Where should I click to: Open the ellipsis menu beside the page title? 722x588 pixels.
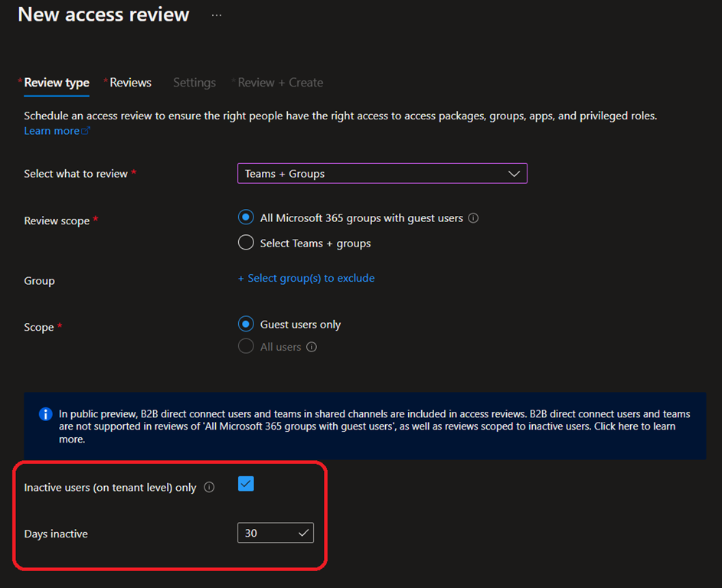217,15
